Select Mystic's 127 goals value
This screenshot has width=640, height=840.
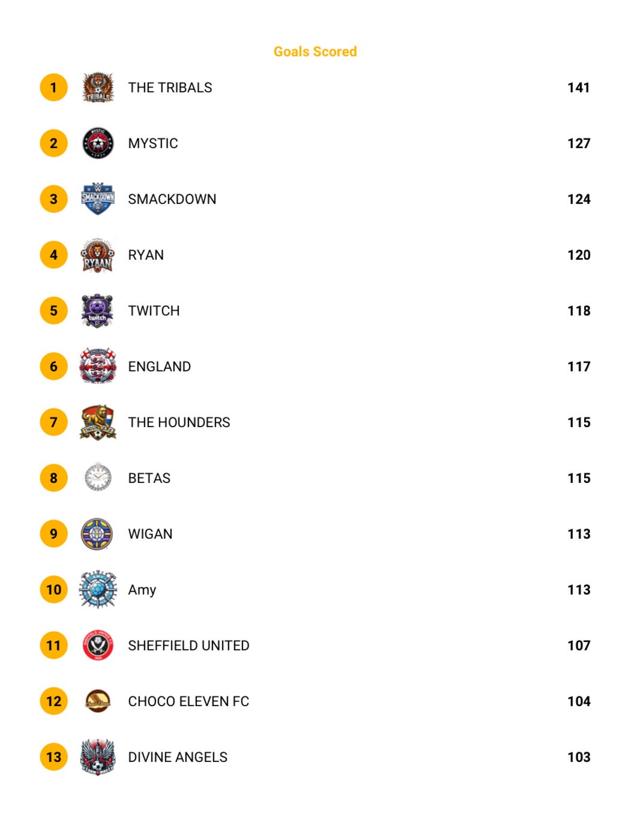tap(579, 143)
